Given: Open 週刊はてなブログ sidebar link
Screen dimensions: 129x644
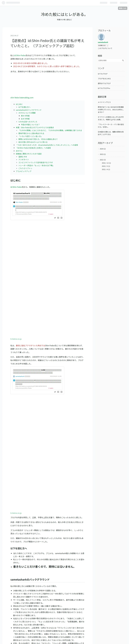Looking at the screenshot, I should coord(104,83).
